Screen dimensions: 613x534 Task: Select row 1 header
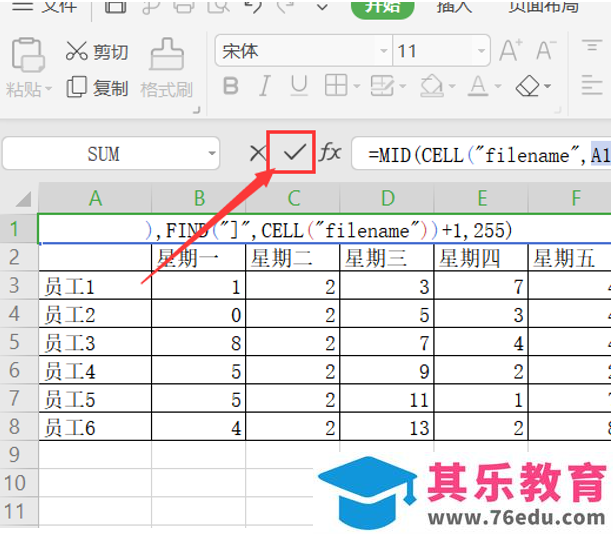[19, 229]
